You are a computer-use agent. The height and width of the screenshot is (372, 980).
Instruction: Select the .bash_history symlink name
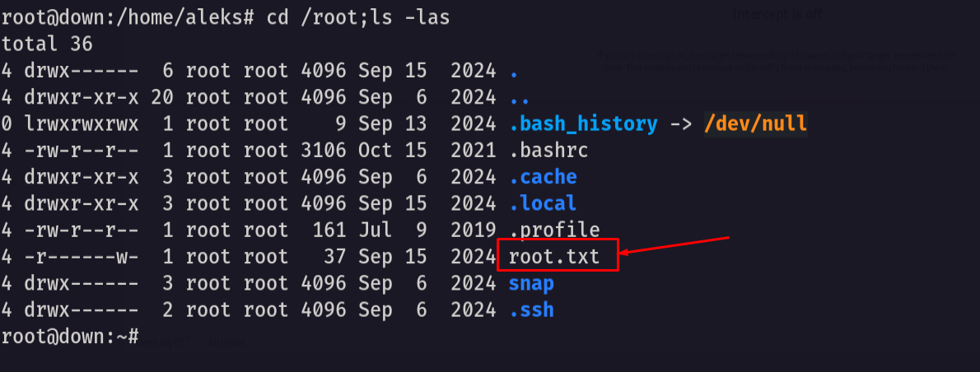pyautogui.click(x=583, y=123)
